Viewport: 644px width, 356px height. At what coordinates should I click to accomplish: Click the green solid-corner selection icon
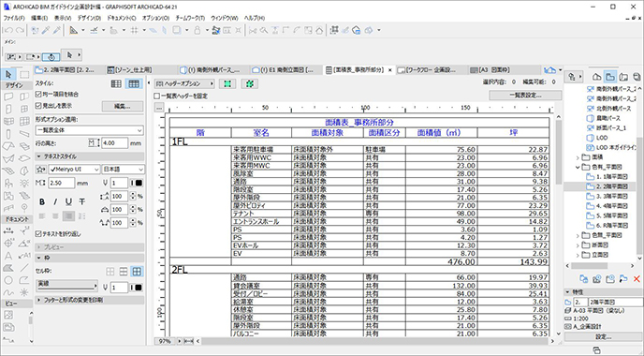coord(227,84)
